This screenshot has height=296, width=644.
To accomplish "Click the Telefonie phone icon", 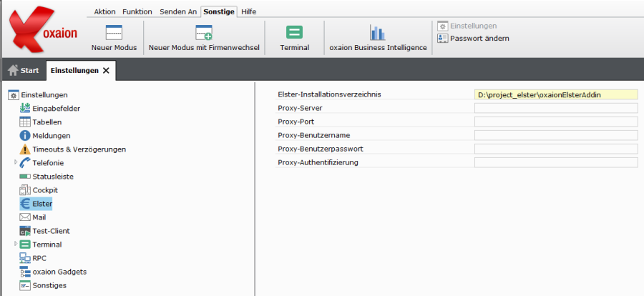I will (x=25, y=162).
